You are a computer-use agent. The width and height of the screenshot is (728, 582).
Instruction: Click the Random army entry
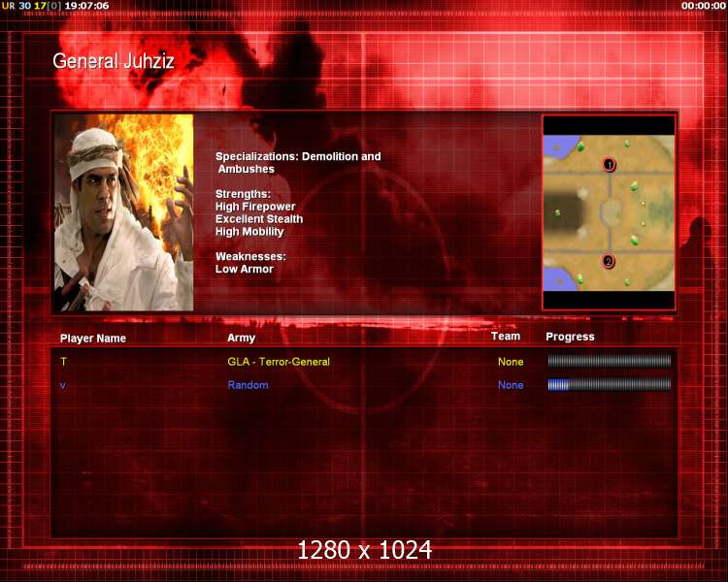pyautogui.click(x=248, y=385)
